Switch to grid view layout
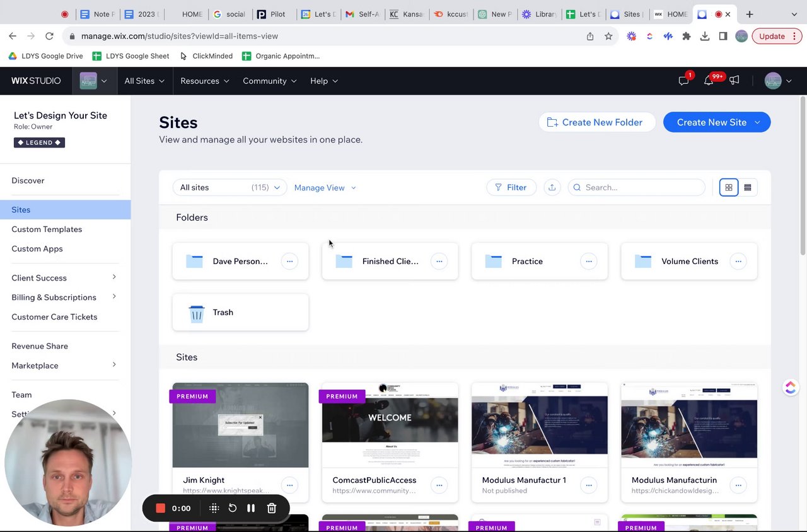The width and height of the screenshot is (807, 532). [729, 187]
